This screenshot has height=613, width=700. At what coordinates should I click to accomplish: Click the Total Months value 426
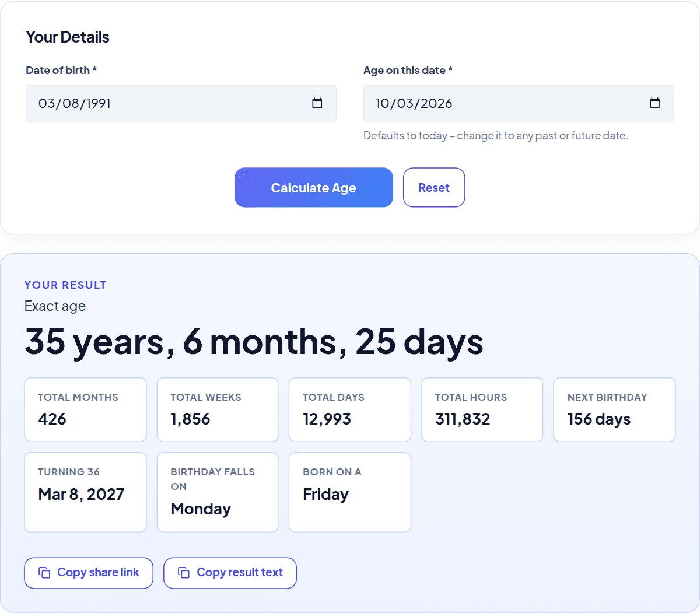52,419
